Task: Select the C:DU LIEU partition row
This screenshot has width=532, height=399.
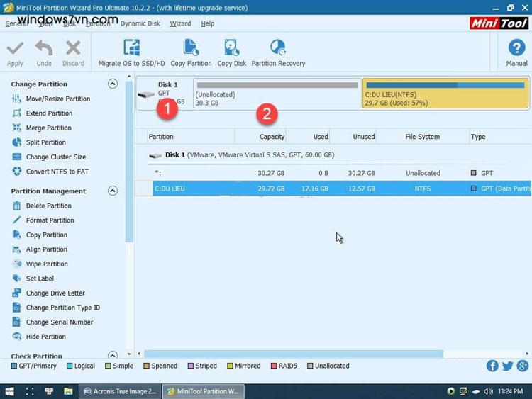Action: pos(333,189)
